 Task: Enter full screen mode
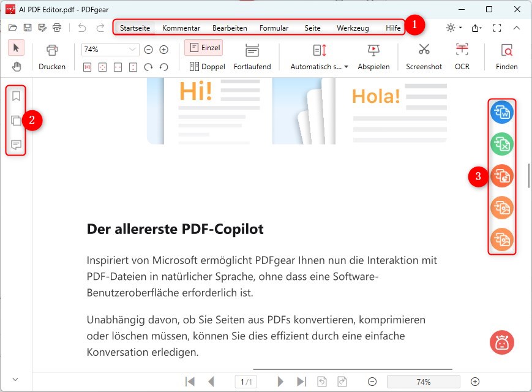(497, 28)
